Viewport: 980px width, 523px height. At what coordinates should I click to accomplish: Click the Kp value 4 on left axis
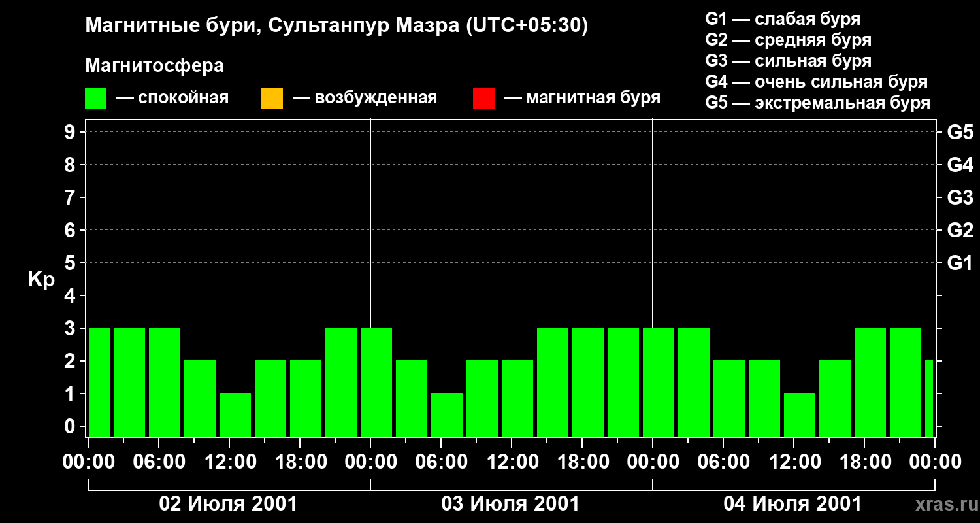[71, 295]
